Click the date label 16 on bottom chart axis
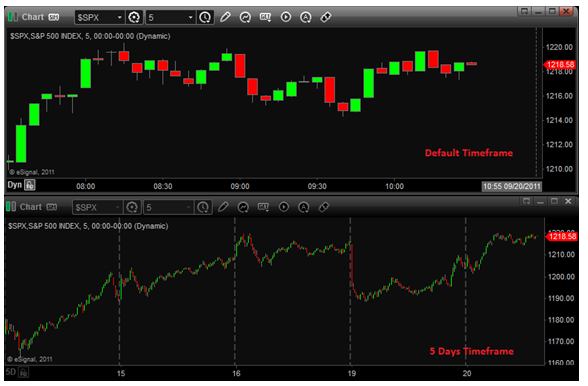588x386 pixels. [x=236, y=374]
